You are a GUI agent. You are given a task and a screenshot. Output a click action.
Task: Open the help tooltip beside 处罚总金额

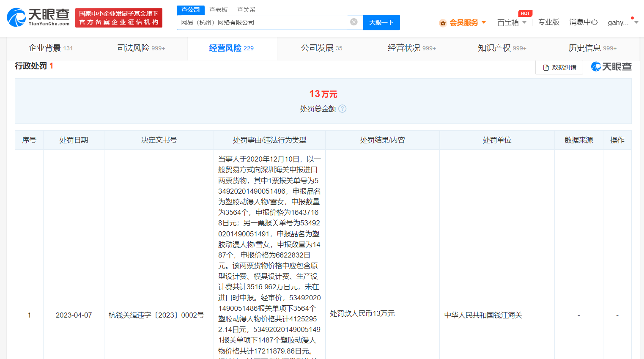[343, 109]
